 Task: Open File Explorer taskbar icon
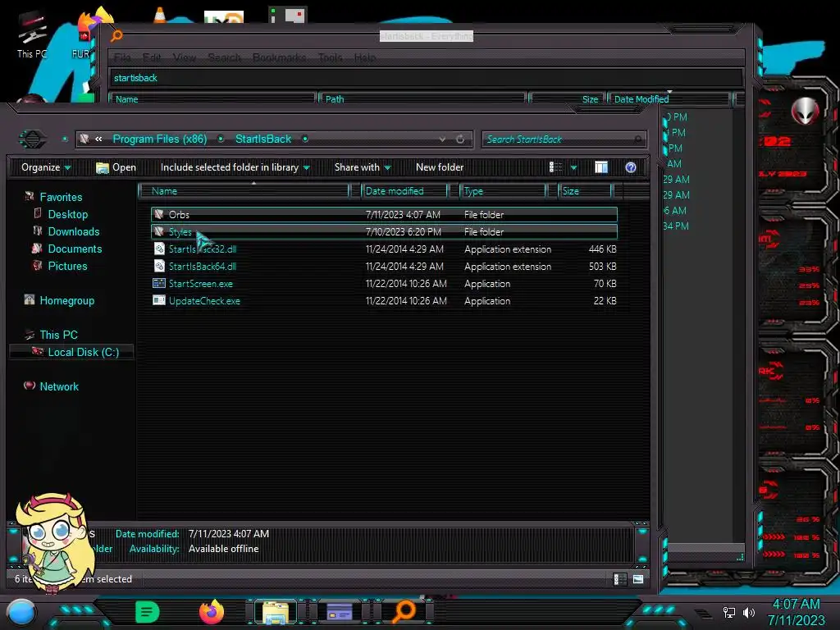click(276, 612)
